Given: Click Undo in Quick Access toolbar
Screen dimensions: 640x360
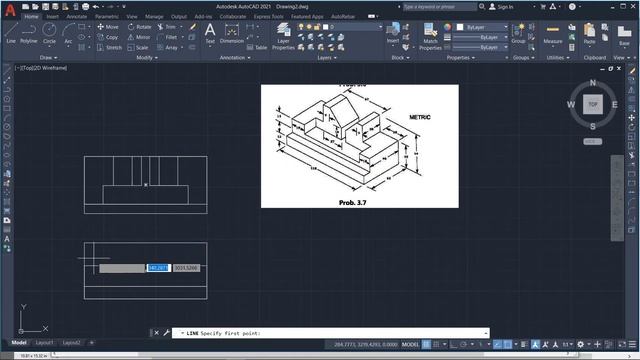Looking at the screenshot, I should click(96, 7).
